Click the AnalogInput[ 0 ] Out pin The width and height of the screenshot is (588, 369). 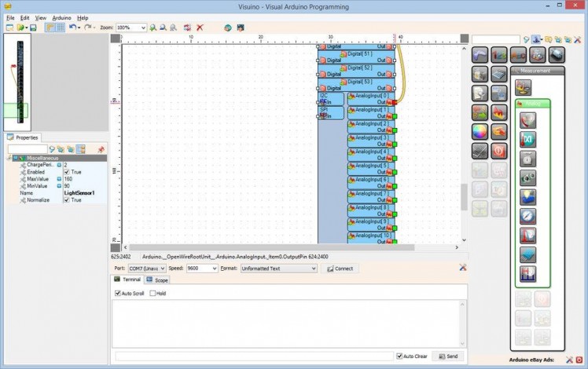pos(395,102)
